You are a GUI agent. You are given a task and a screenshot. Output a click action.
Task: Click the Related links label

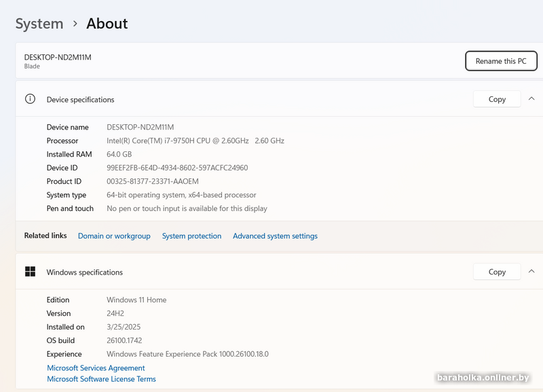[x=45, y=235]
